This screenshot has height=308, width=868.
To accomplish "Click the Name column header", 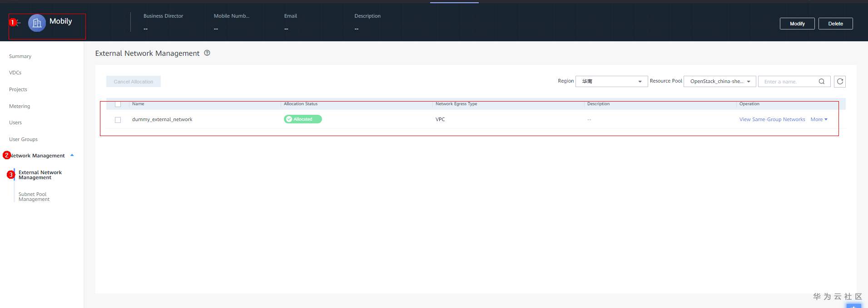I will pos(138,104).
